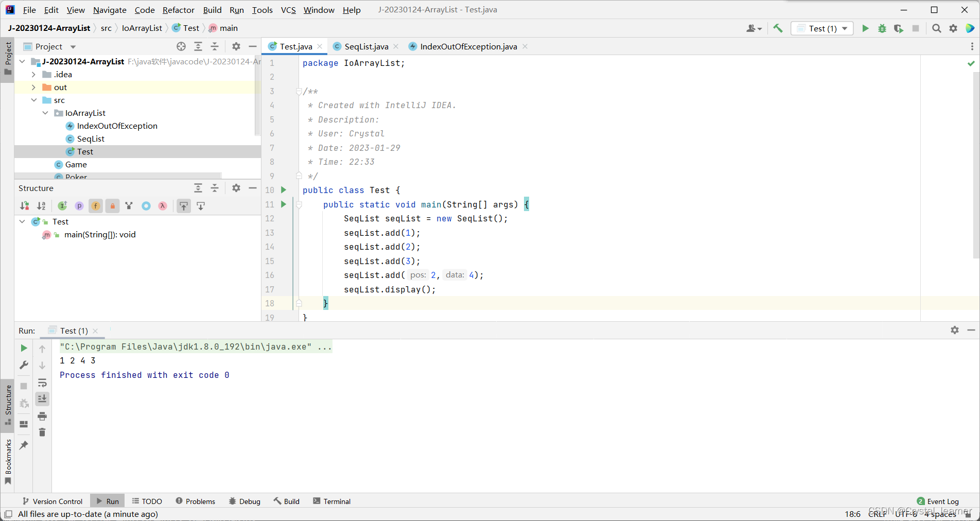Run with coverage icon in top toolbar
Screen dimensions: 980x521
[x=899, y=28]
